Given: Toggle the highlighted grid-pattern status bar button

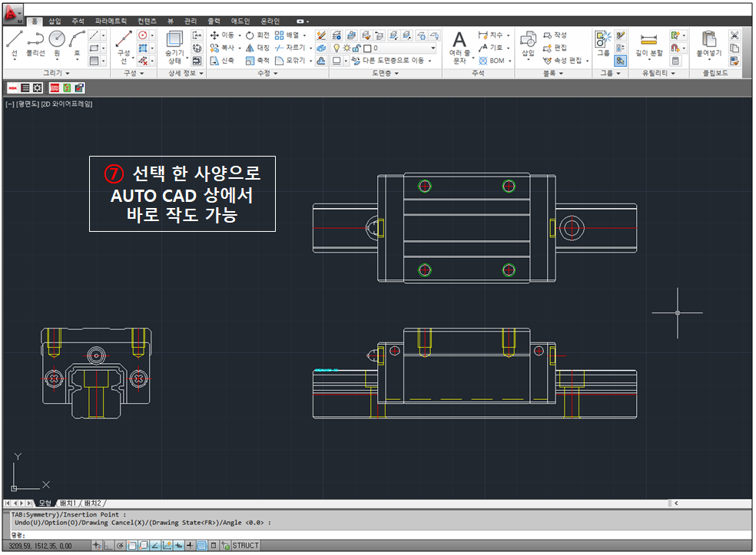Looking at the screenshot, I should (x=202, y=546).
